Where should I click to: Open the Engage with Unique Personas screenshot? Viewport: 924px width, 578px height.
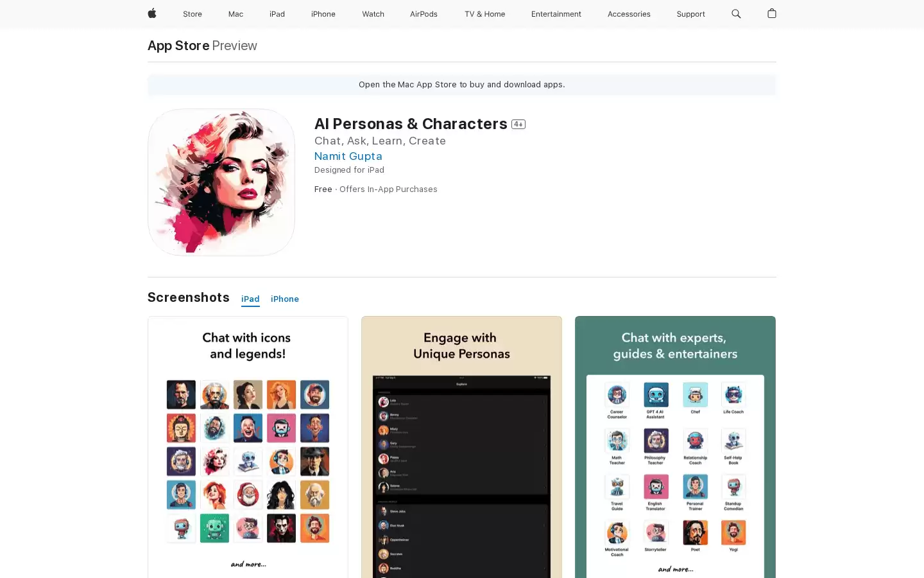461,447
